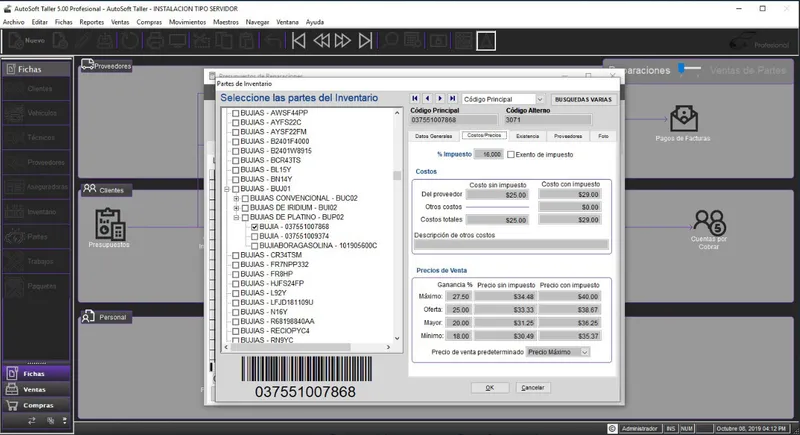Open the Ayuda menu

[x=315, y=22]
